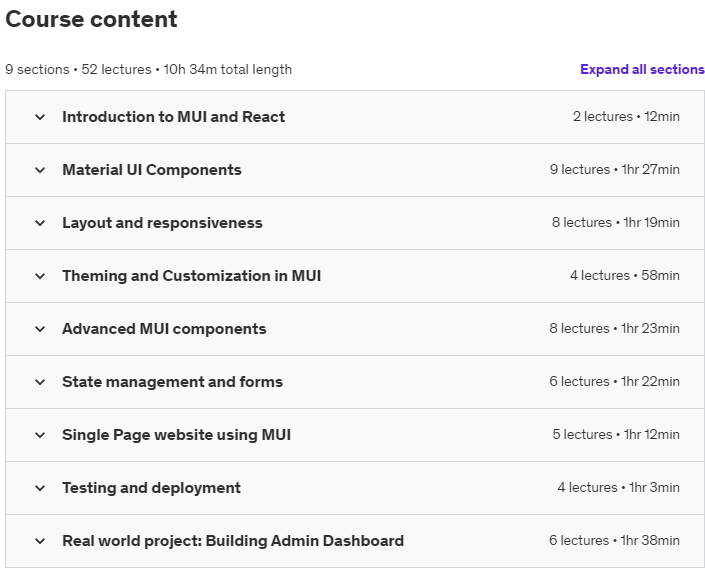Open the Introduction to MUI and React section title
This screenshot has height=568, width=705.
[x=174, y=117]
